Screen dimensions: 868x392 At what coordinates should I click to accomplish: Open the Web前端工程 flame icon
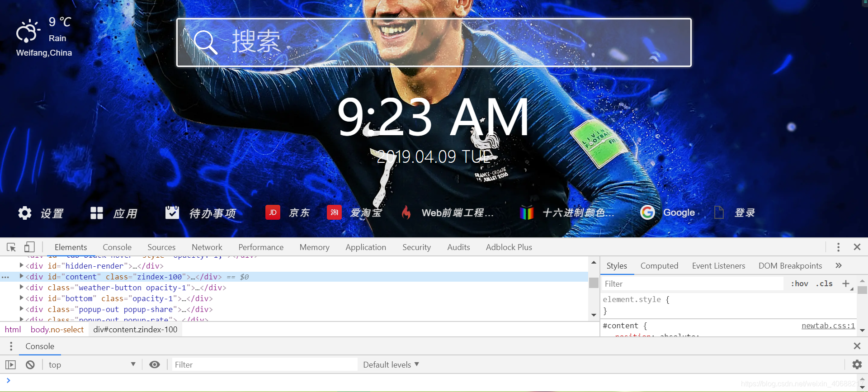(406, 213)
